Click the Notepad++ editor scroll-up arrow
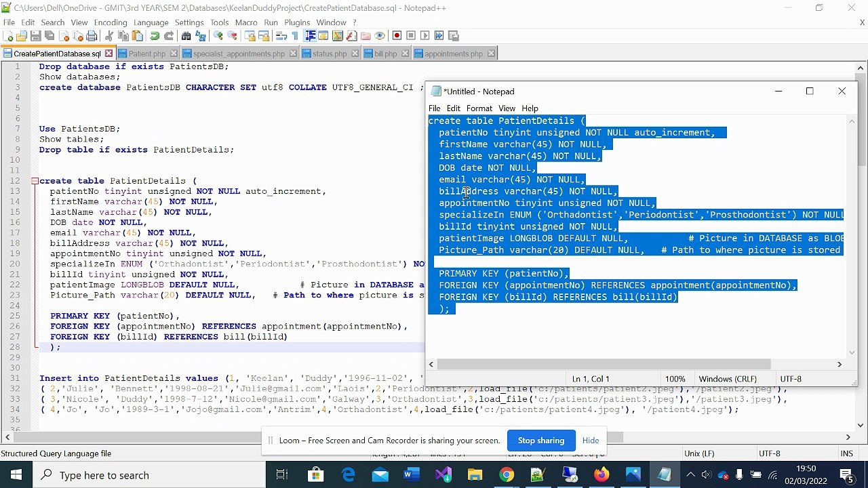The height and width of the screenshot is (488, 868). coord(861,68)
